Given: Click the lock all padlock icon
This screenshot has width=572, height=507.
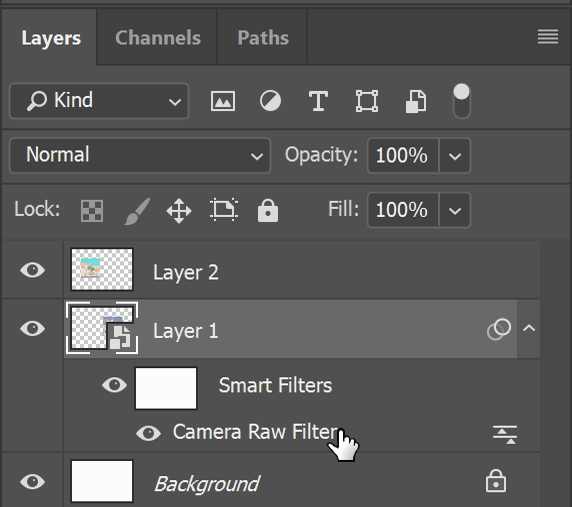Looking at the screenshot, I should (x=268, y=211).
